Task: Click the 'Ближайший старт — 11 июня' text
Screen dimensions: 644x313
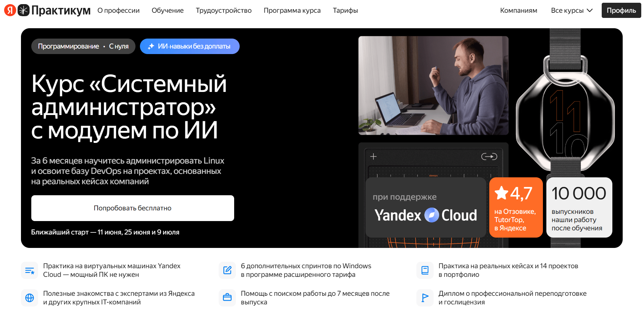Action: click(105, 232)
